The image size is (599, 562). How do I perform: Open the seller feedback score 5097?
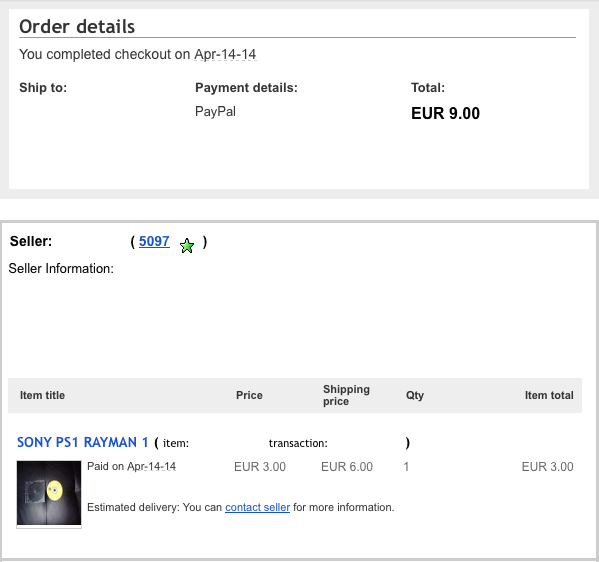pos(154,241)
